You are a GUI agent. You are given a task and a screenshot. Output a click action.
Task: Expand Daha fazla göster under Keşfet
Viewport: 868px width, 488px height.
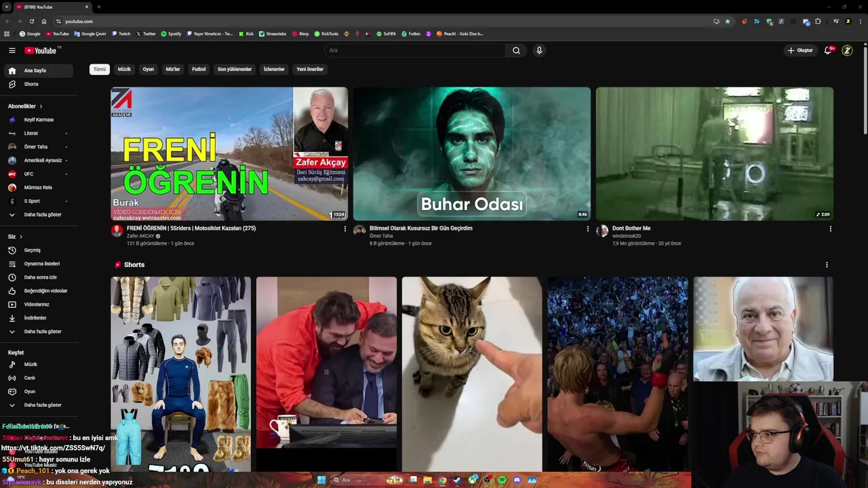point(38,405)
